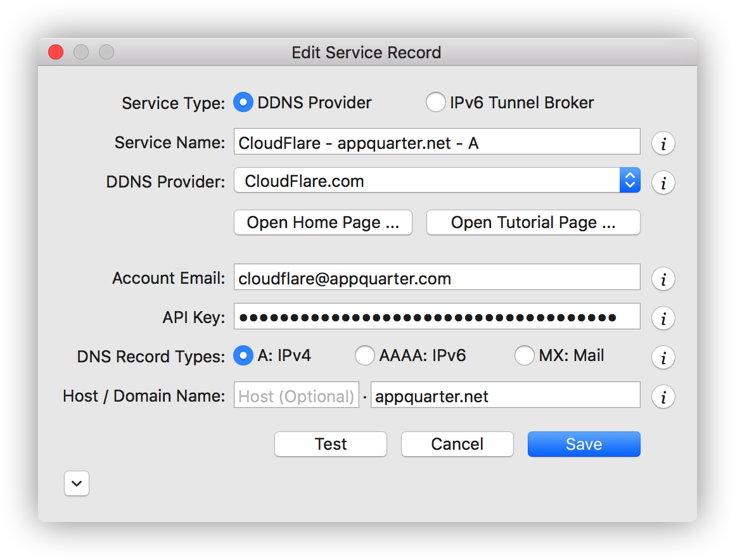The height and width of the screenshot is (560, 735).
Task: Click the info icon beside Account Email
Action: [x=663, y=279]
